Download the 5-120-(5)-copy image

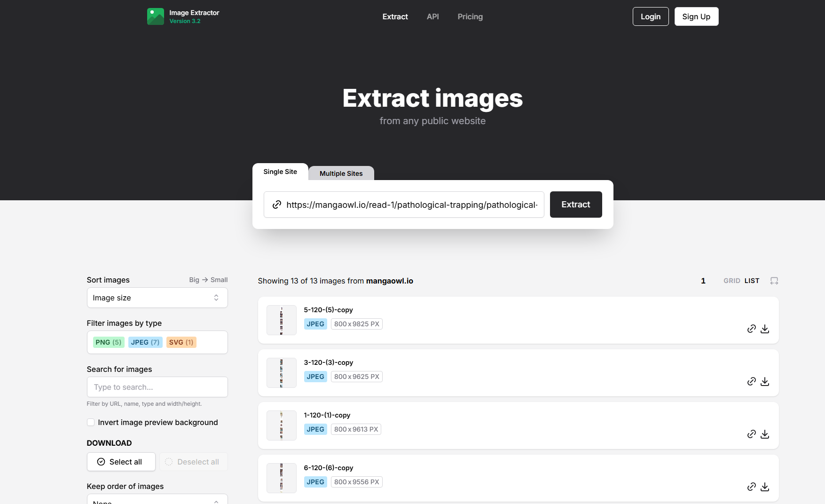click(x=765, y=329)
